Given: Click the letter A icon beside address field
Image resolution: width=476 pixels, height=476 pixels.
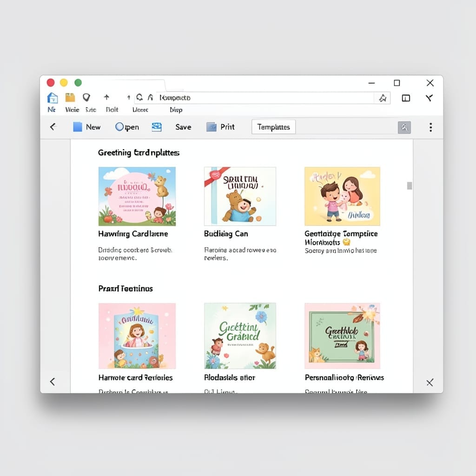Looking at the screenshot, I should pyautogui.click(x=150, y=98).
